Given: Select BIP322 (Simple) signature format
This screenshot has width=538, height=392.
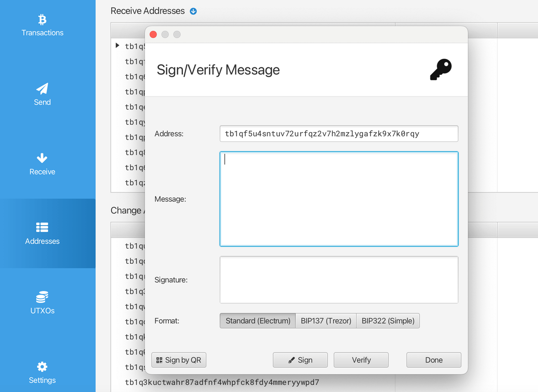Looking at the screenshot, I should (x=388, y=321).
